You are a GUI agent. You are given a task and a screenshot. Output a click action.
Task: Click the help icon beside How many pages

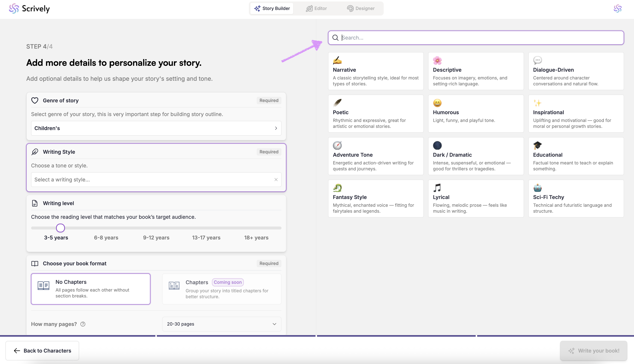(83, 324)
